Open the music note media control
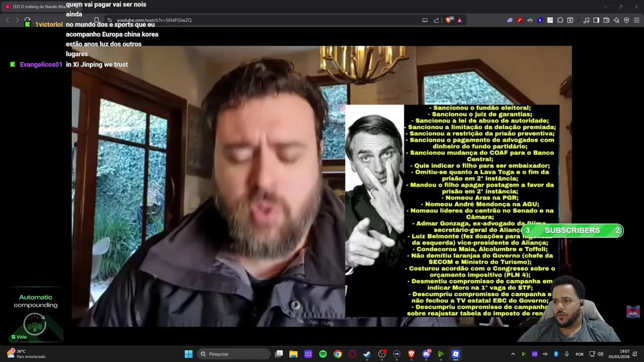The width and height of the screenshot is (644, 362). coord(586,20)
